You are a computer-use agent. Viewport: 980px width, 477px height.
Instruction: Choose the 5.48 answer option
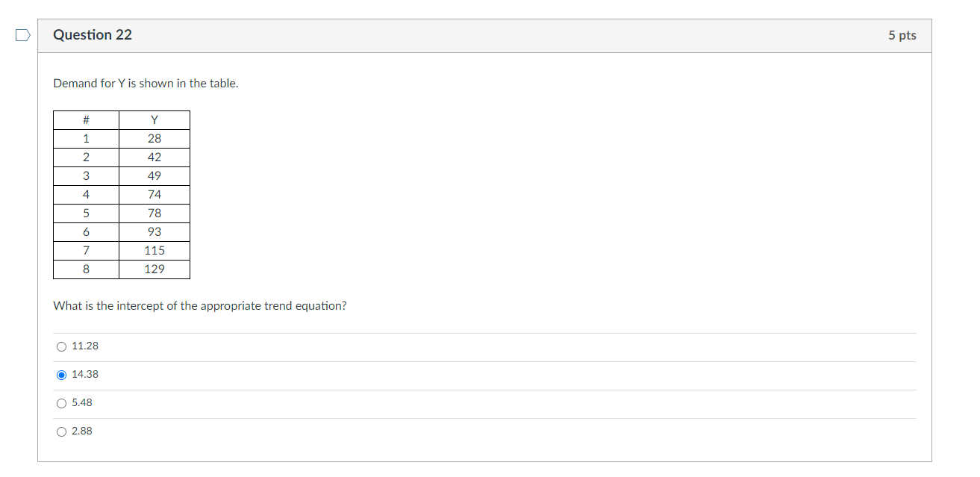[61, 402]
